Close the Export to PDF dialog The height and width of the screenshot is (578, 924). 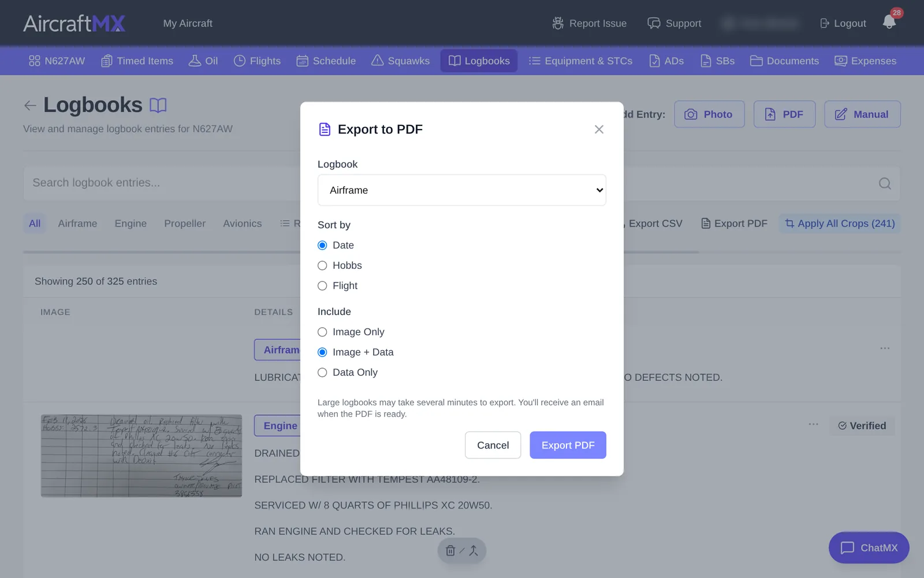point(599,129)
